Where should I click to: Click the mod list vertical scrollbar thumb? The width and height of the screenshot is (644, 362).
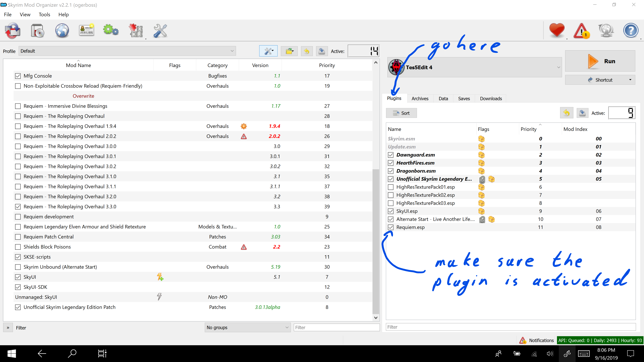[x=375, y=241]
